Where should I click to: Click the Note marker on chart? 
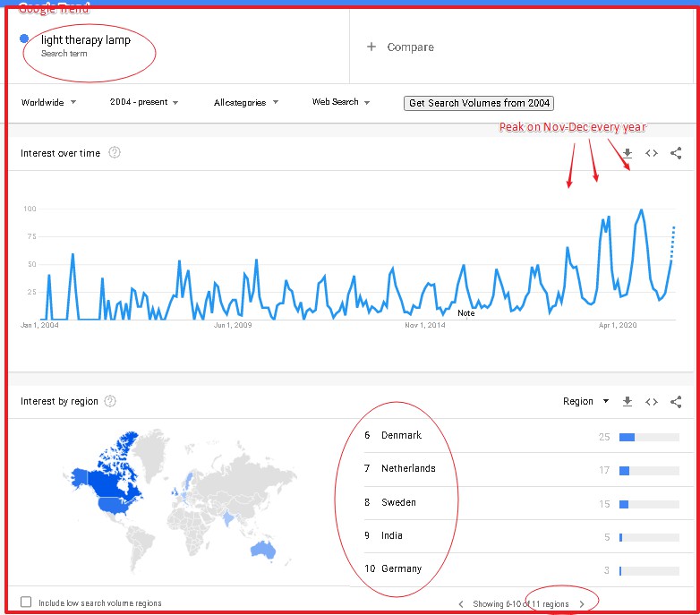coord(465,313)
